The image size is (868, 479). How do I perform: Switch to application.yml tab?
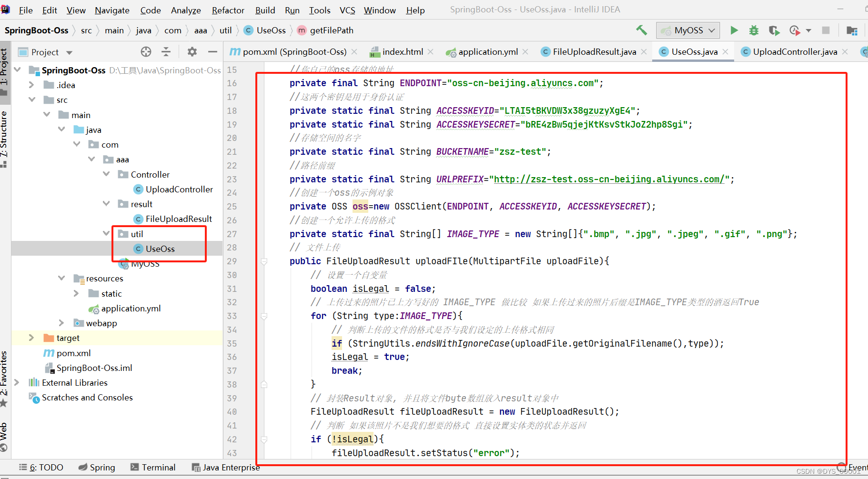pos(487,52)
